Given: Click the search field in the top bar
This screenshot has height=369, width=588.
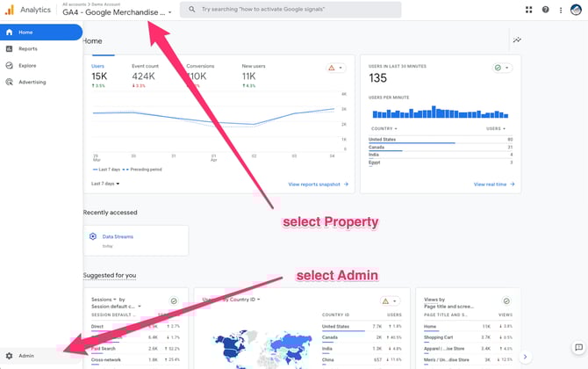Looking at the screenshot, I should (x=290, y=10).
